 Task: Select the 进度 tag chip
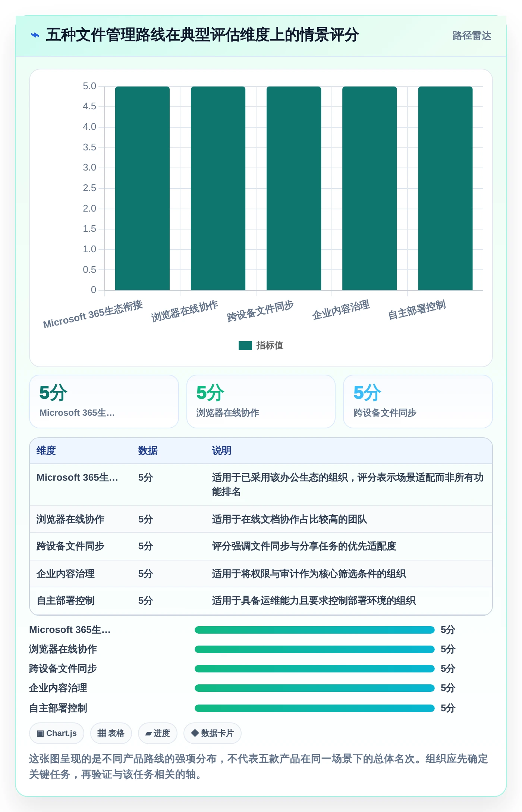(x=157, y=733)
